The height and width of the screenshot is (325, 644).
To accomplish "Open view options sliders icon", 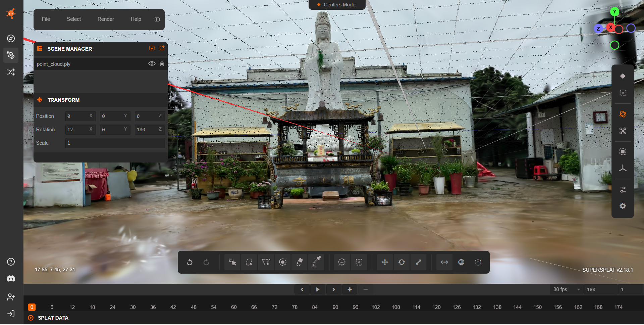I will pyautogui.click(x=623, y=190).
